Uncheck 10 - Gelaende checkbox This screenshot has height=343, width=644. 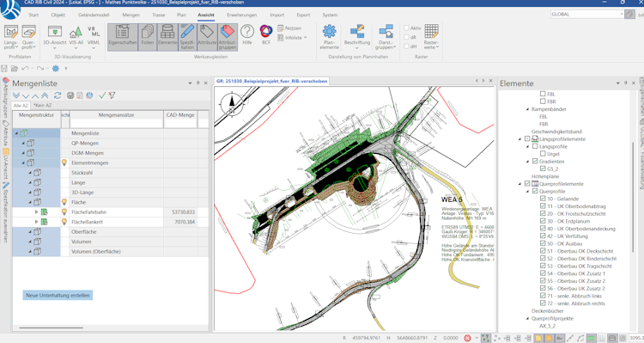point(543,199)
